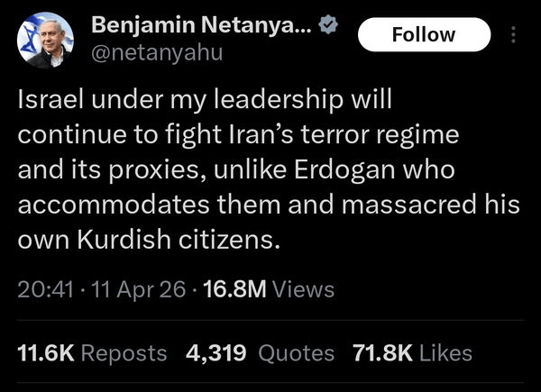Click the 11.6K repost count
The height and width of the screenshot is (392, 541).
coord(46,352)
